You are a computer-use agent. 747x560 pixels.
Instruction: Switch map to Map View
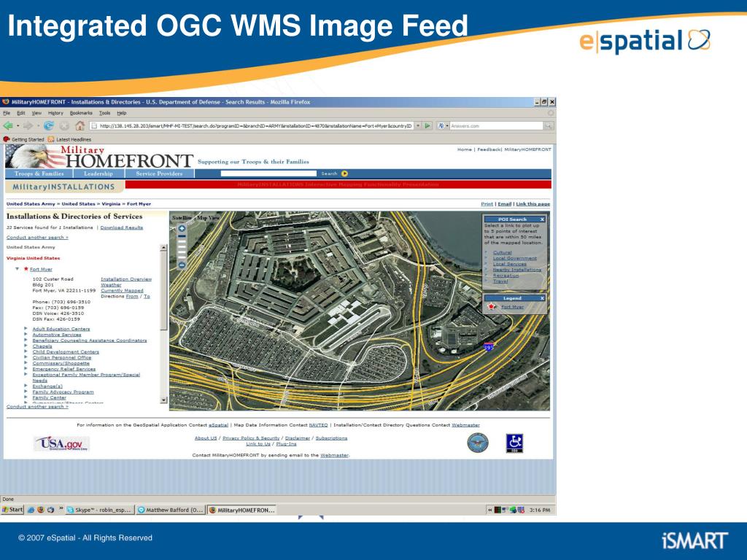pos(208,217)
